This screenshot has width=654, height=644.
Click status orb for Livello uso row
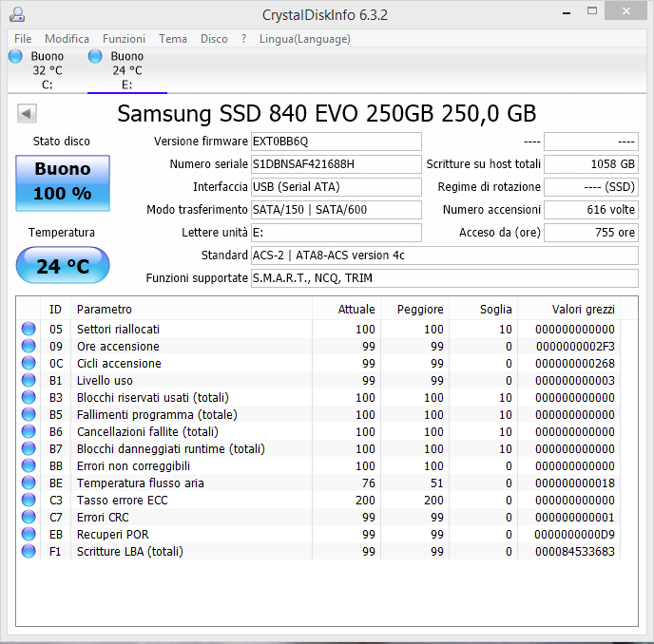pyautogui.click(x=29, y=380)
